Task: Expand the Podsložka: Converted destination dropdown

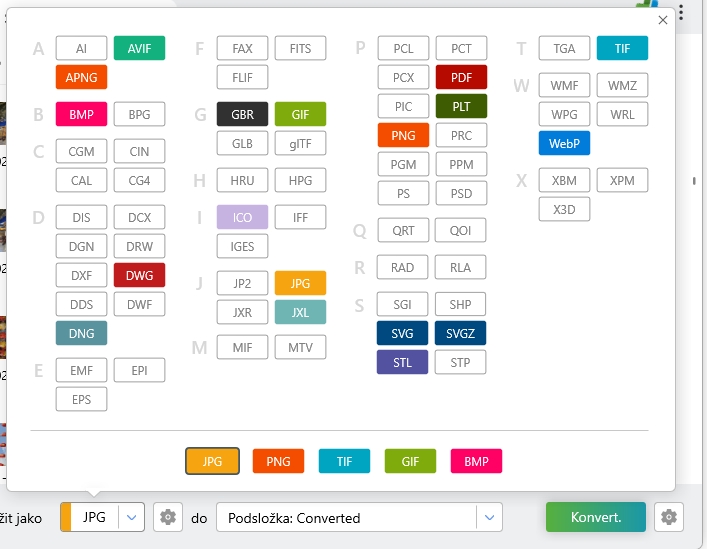Action: 488,517
